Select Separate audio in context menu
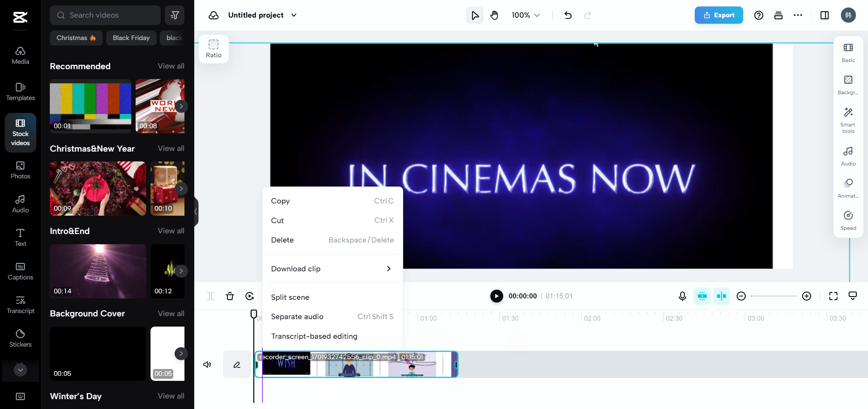The width and height of the screenshot is (868, 409). (x=297, y=316)
